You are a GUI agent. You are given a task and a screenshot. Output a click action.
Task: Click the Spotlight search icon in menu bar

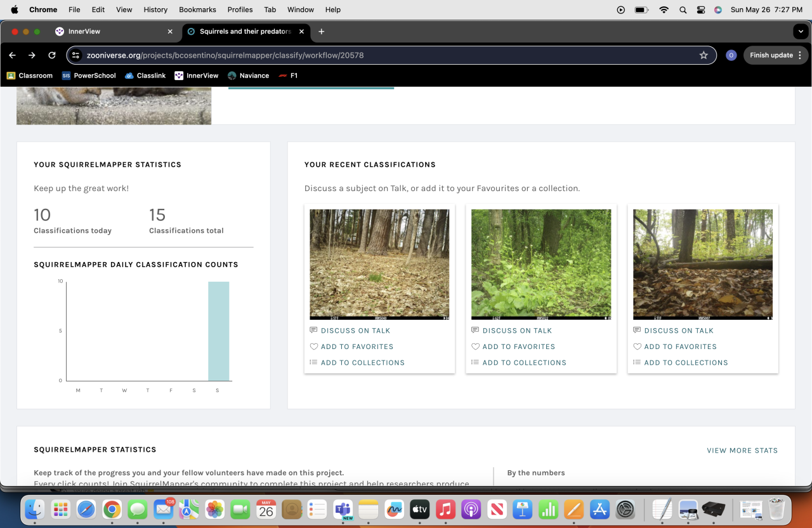tap(683, 10)
